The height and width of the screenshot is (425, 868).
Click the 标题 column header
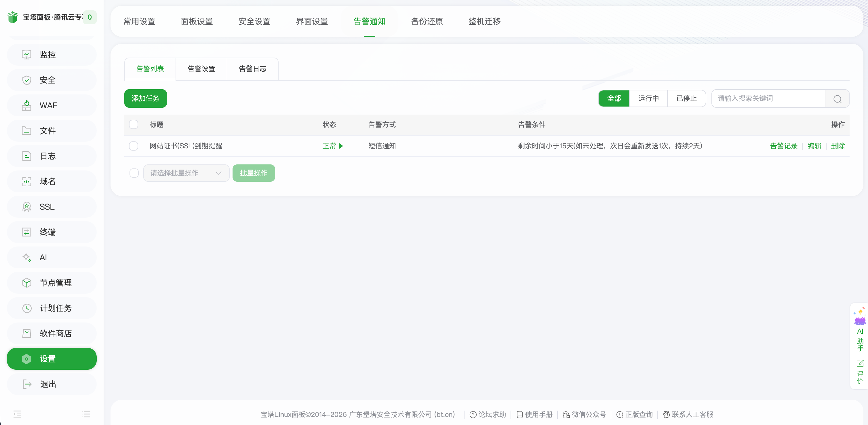(x=157, y=125)
